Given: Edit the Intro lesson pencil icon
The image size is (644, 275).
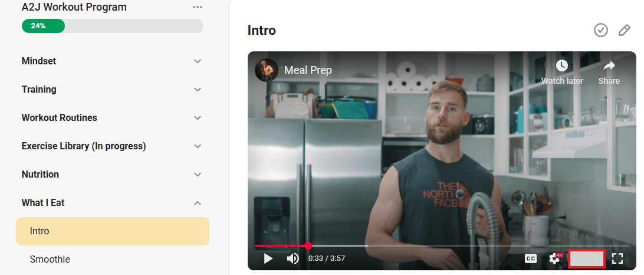Looking at the screenshot, I should 625,30.
